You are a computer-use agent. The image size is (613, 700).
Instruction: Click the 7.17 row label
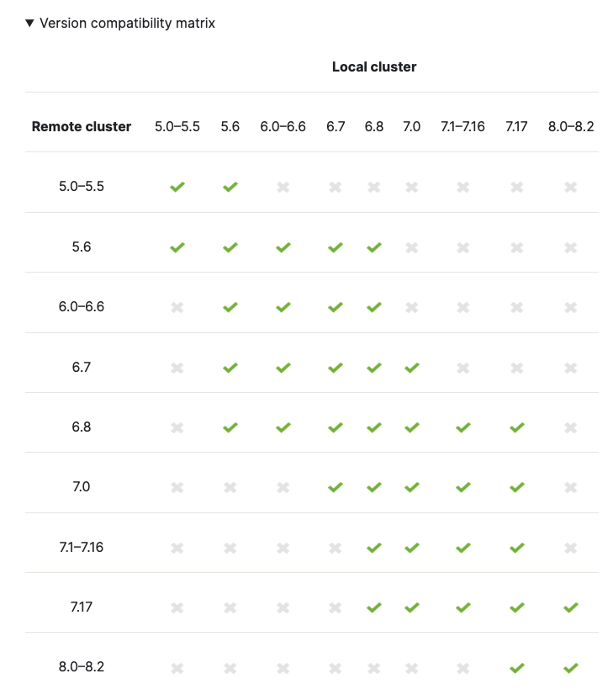82,607
